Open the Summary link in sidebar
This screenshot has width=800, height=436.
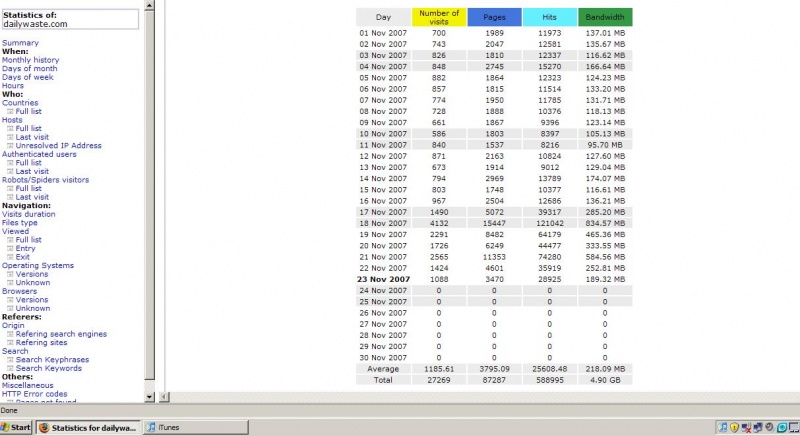coord(20,43)
